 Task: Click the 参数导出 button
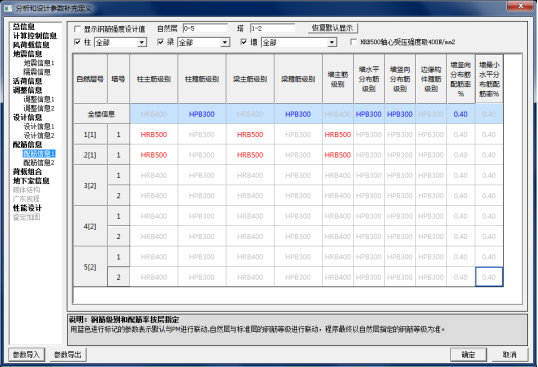click(68, 354)
